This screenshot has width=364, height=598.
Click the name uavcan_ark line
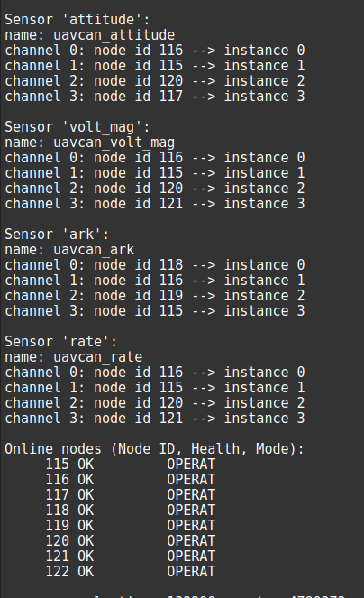69,250
